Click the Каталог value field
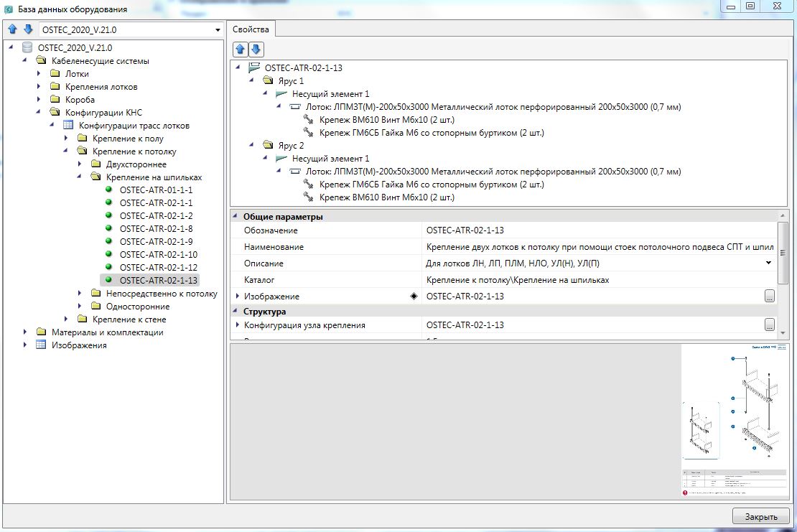The image size is (797, 532). coord(600,280)
